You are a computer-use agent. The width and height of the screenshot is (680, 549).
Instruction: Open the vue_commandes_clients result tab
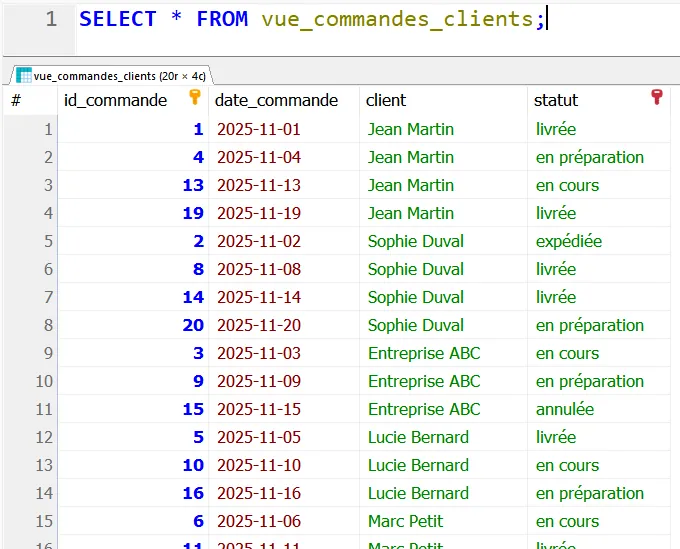coord(111,76)
